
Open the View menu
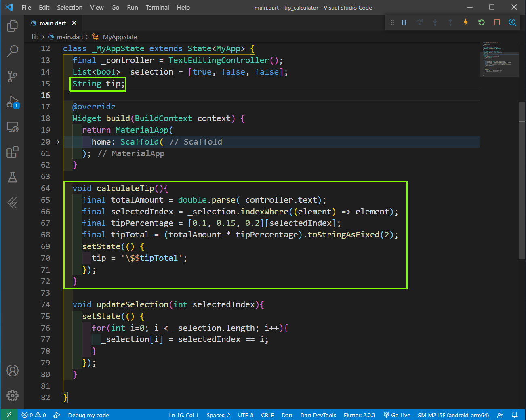97,7
